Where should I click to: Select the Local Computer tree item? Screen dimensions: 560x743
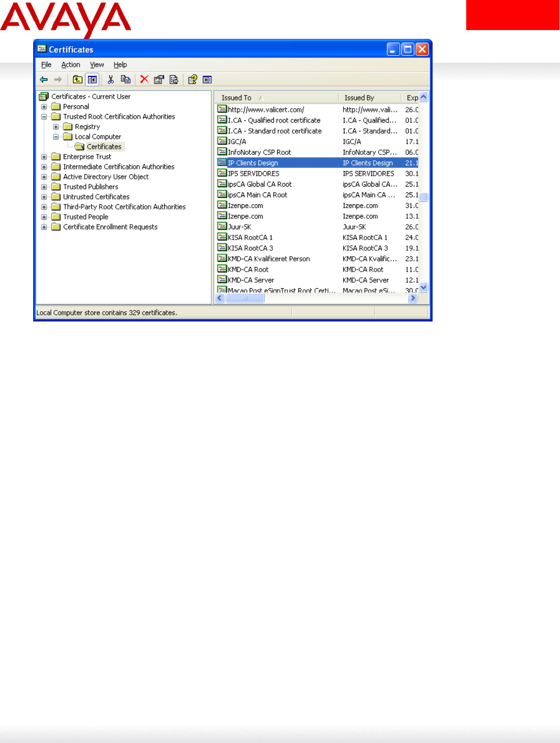coord(98,137)
